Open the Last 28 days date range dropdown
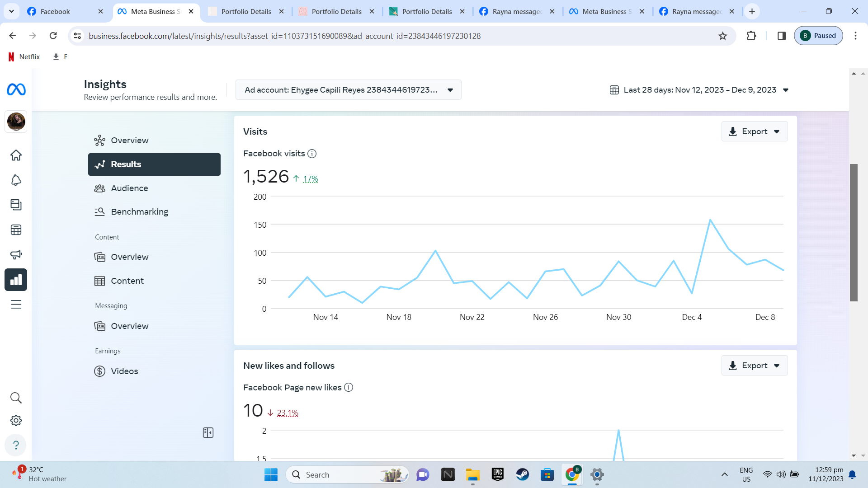 click(x=699, y=90)
